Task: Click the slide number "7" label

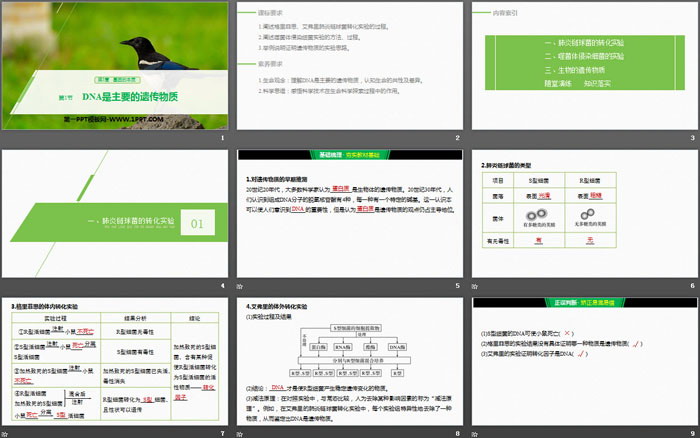Action: (223, 434)
